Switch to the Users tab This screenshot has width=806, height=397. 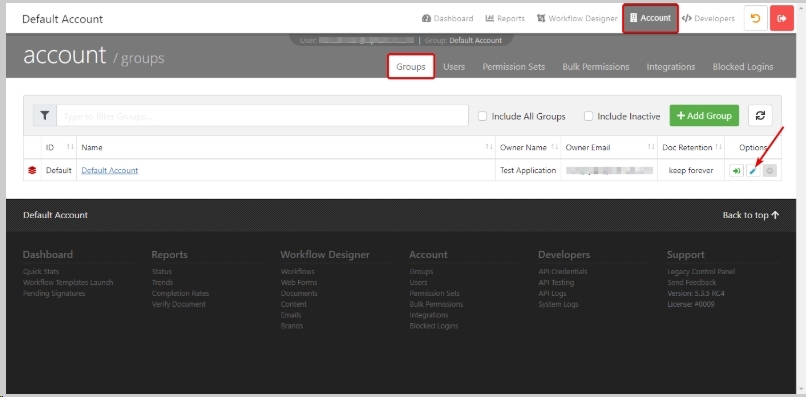point(454,67)
